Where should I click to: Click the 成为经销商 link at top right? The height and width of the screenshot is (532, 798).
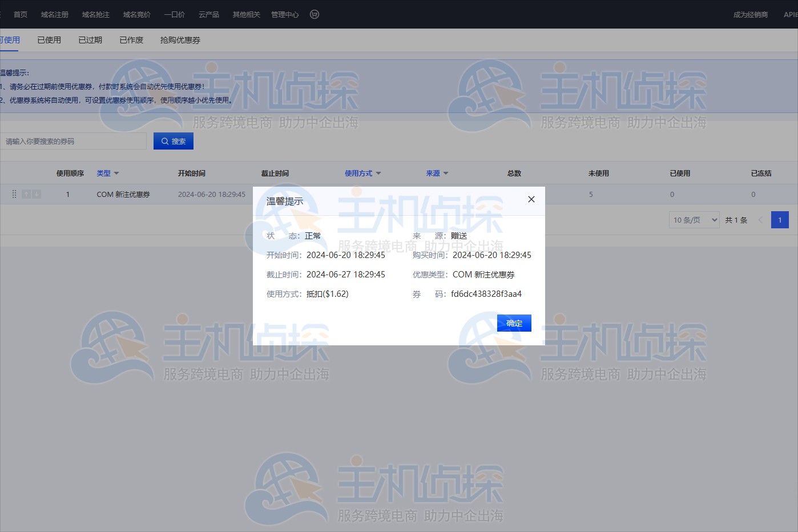pos(750,14)
